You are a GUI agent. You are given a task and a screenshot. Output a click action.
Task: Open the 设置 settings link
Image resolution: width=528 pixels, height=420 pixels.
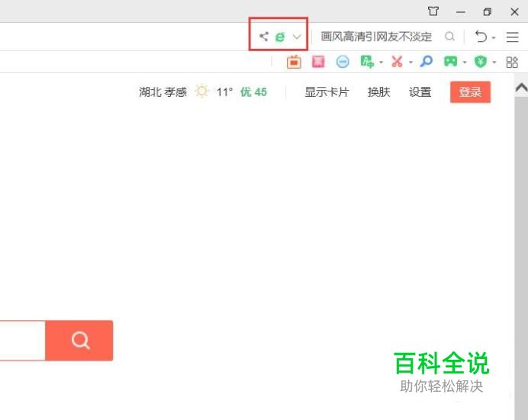(x=420, y=91)
